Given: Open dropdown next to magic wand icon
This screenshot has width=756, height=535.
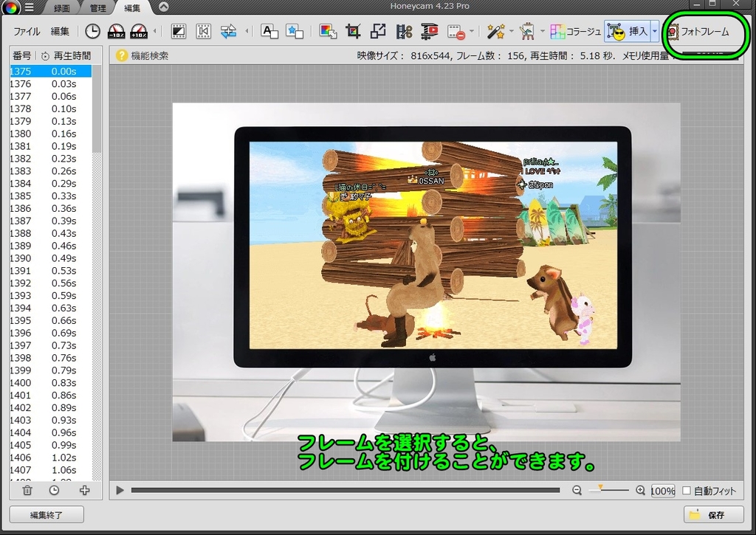Looking at the screenshot, I should click(511, 31).
